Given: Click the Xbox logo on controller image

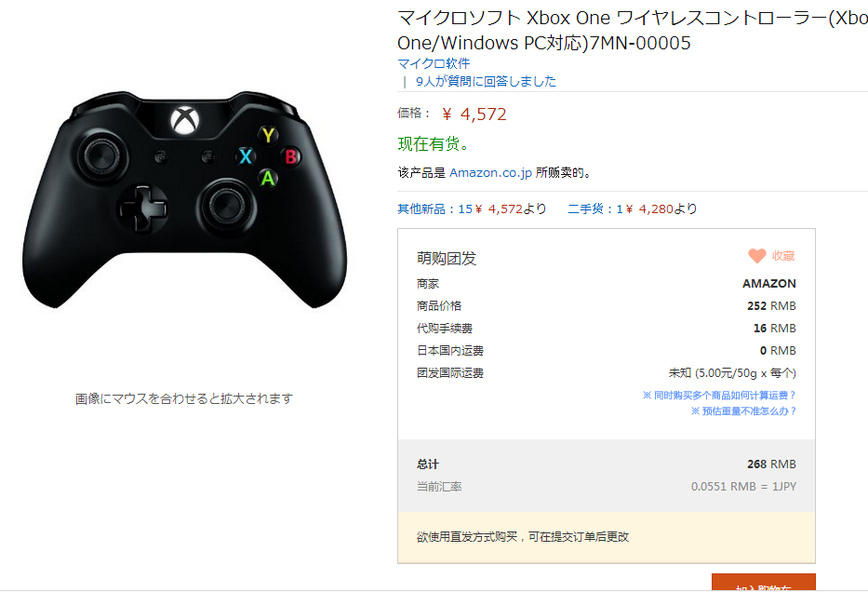Looking at the screenshot, I should coord(185,120).
